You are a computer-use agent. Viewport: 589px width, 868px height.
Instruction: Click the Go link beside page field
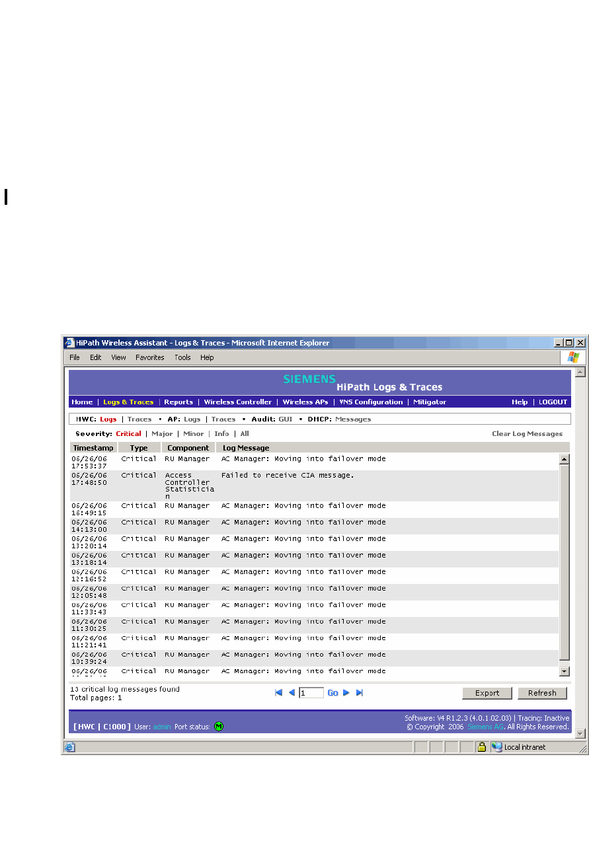pos(333,693)
